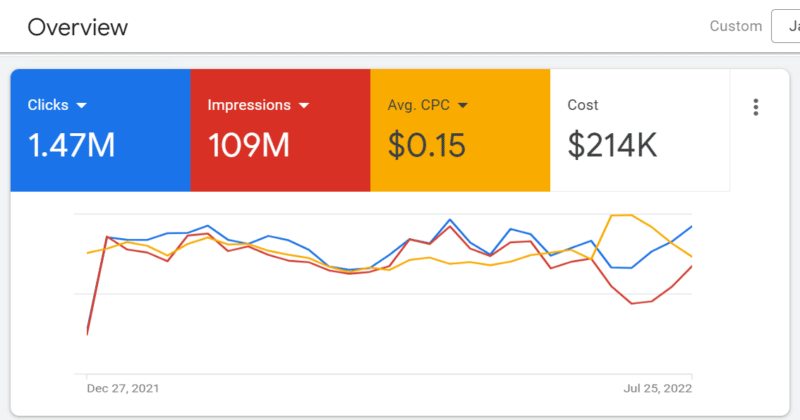This screenshot has width=800, height=420.
Task: Expand the Clicks metric dropdown arrow
Action: click(82, 105)
